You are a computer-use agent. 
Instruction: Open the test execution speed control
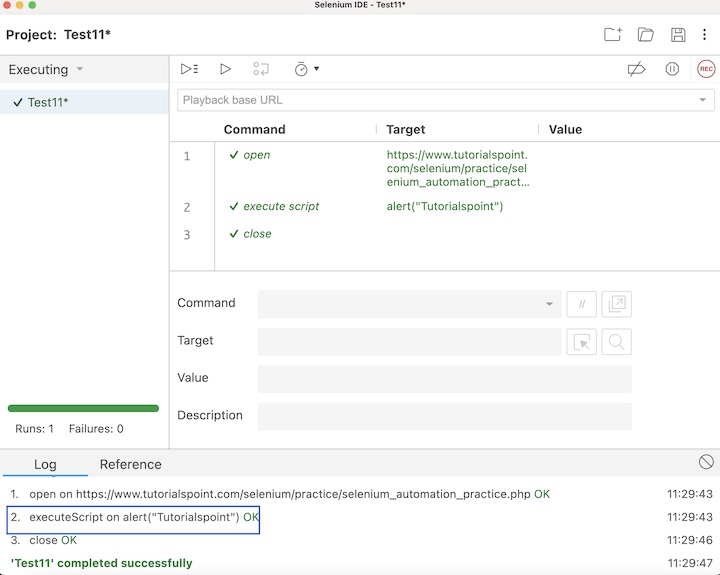click(x=305, y=69)
